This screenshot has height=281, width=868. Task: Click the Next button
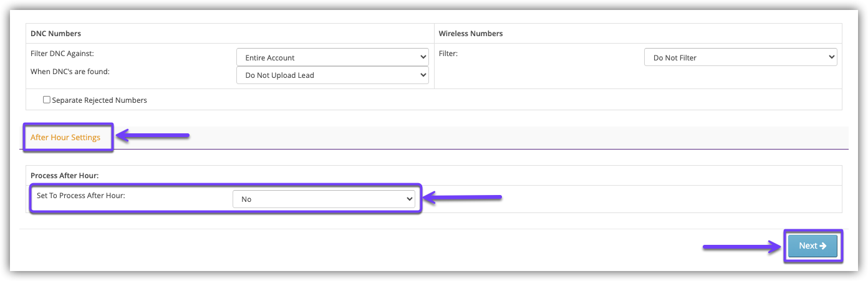pos(813,246)
